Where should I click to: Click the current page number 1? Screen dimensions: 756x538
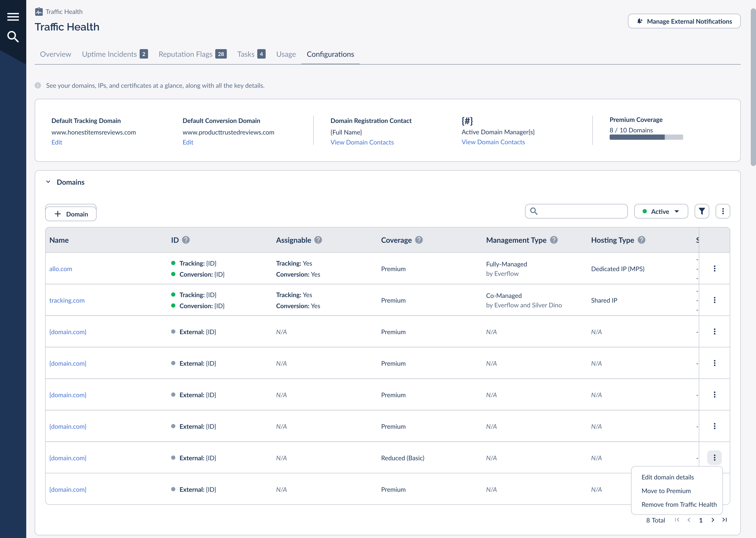701,520
